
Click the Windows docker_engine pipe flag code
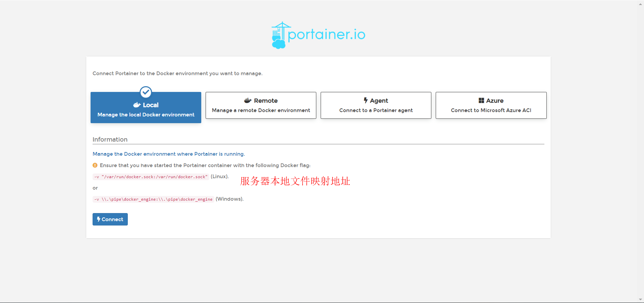pyautogui.click(x=153, y=199)
